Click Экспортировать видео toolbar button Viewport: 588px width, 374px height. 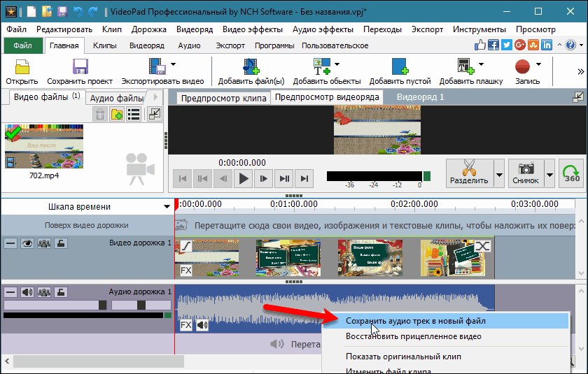click(162, 71)
